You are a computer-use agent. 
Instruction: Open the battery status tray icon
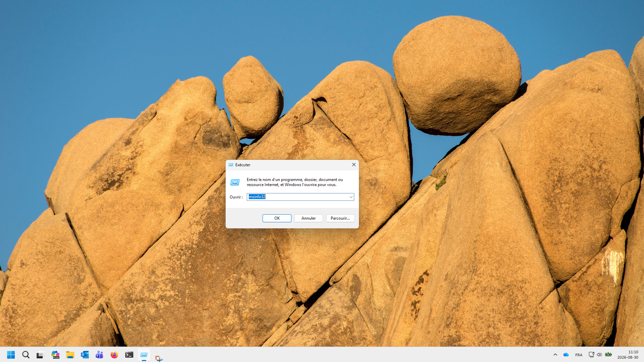coord(608,355)
